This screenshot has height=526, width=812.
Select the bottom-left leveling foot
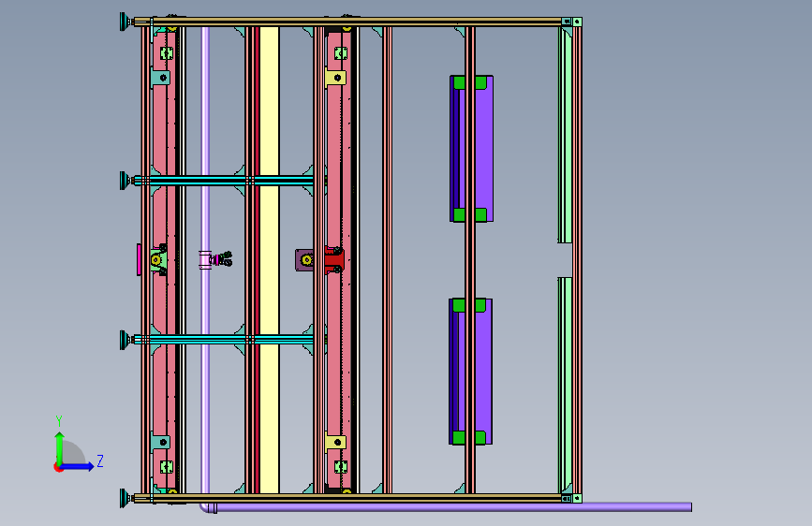[126, 498]
